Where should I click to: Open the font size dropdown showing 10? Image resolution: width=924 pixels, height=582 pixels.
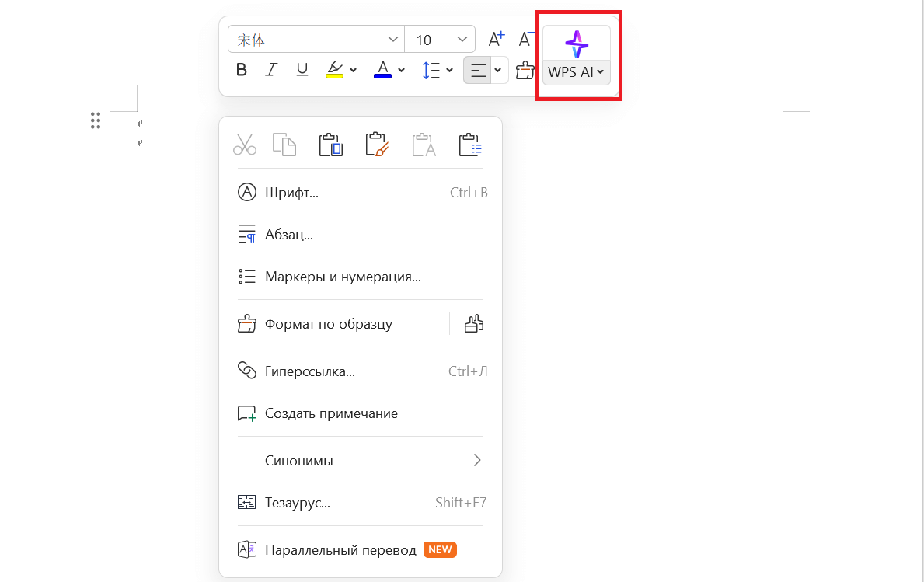pos(440,38)
